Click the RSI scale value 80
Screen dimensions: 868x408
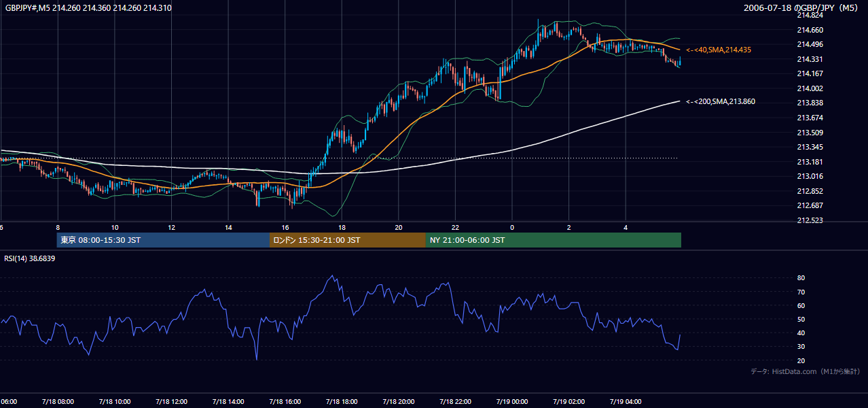pyautogui.click(x=801, y=278)
